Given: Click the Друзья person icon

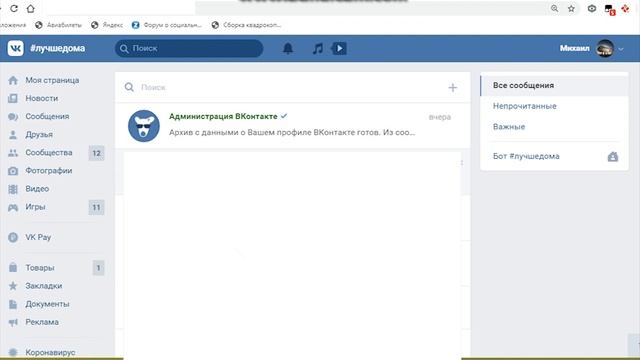Looking at the screenshot, I should click(13, 135).
